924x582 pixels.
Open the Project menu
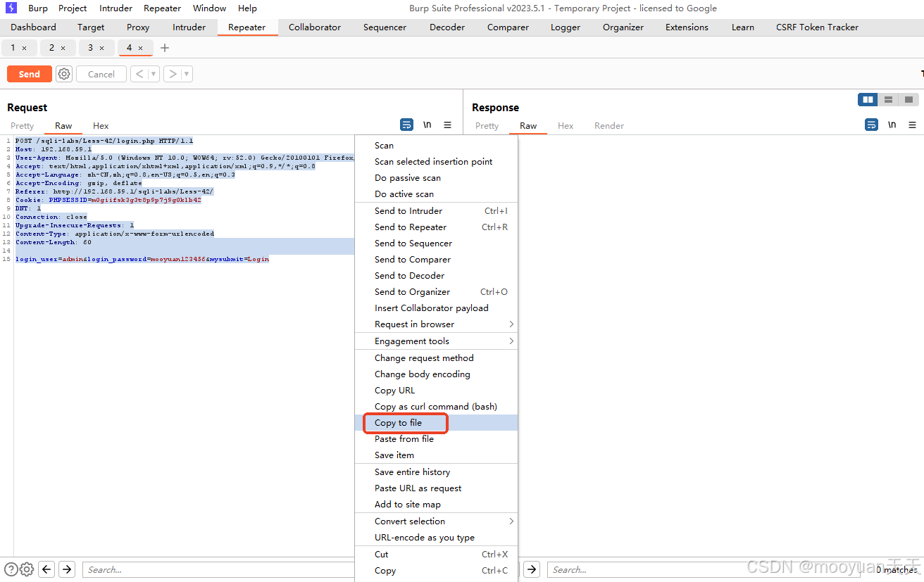[73, 8]
